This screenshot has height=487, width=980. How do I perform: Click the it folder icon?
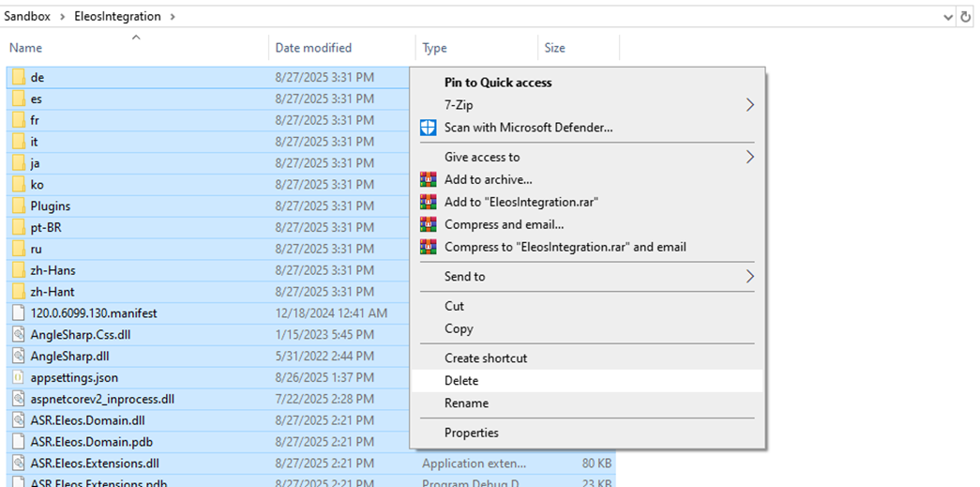(19, 142)
